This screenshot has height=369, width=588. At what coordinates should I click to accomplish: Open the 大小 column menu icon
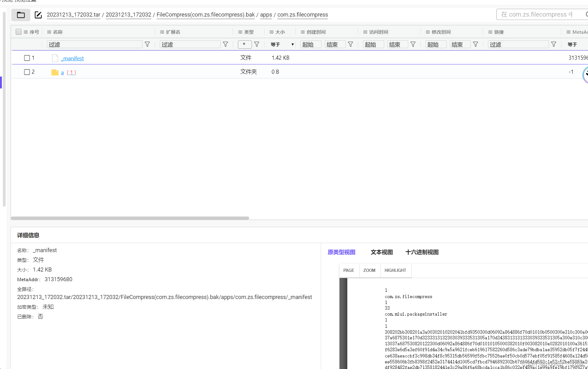[x=271, y=32]
